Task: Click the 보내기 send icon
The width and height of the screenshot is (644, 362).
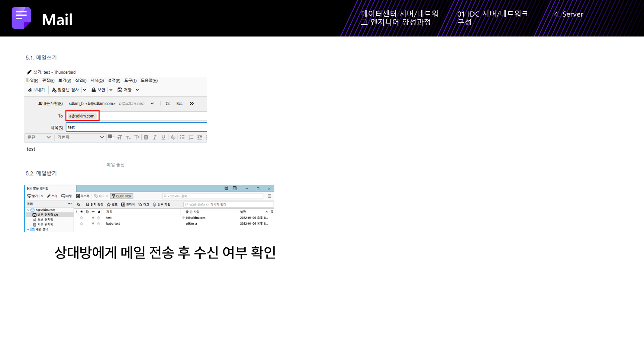Action: pyautogui.click(x=30, y=90)
